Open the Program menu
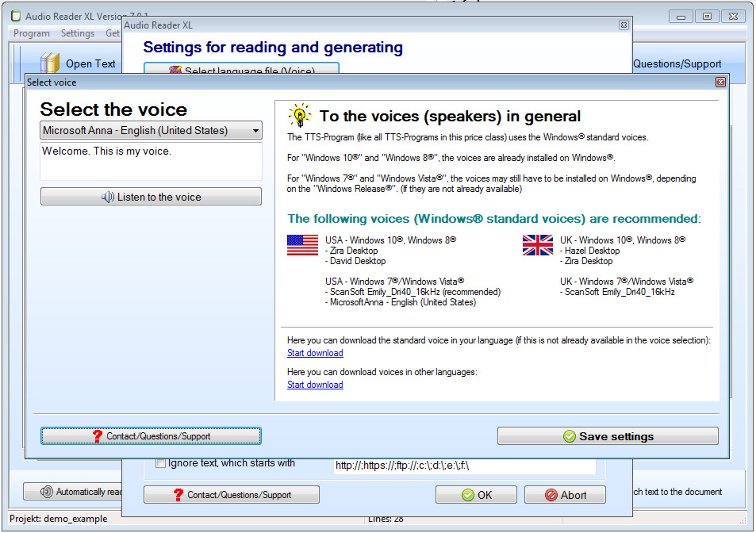The image size is (756, 533). (32, 33)
